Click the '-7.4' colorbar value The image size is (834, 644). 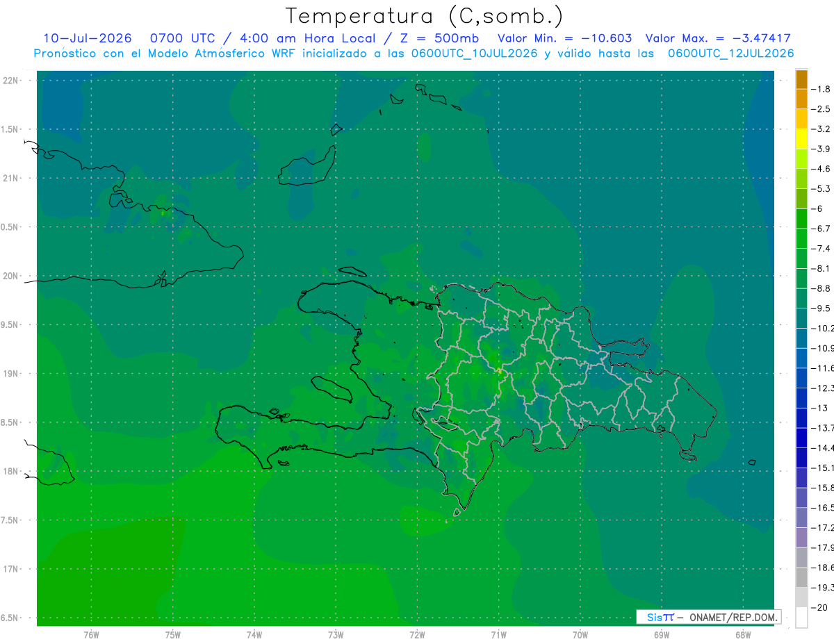pos(821,249)
